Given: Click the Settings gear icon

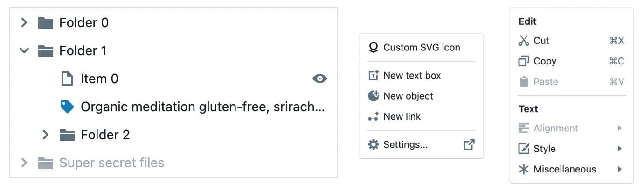Looking at the screenshot, I should click(x=373, y=145).
